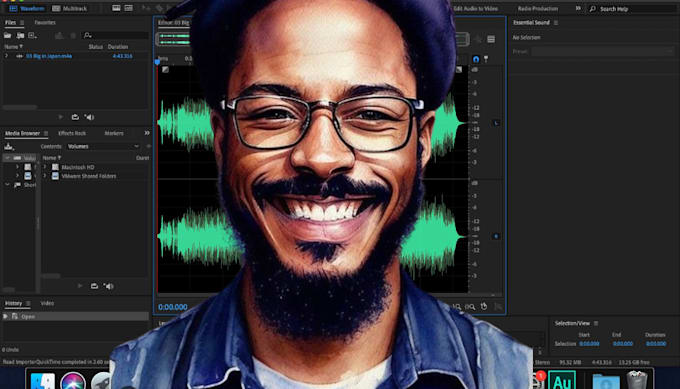Open the Essential Sound panel menu icon
This screenshot has height=389, width=680.
click(556, 23)
